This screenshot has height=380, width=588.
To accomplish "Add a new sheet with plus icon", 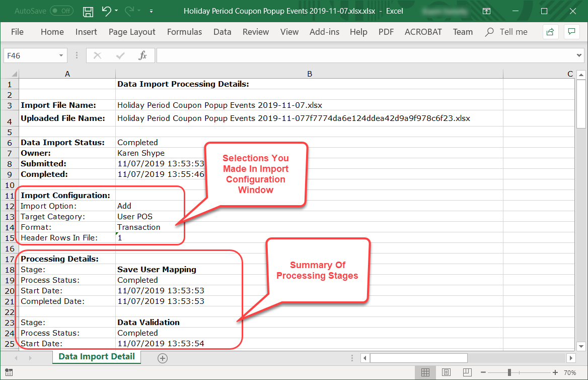I will tap(162, 358).
